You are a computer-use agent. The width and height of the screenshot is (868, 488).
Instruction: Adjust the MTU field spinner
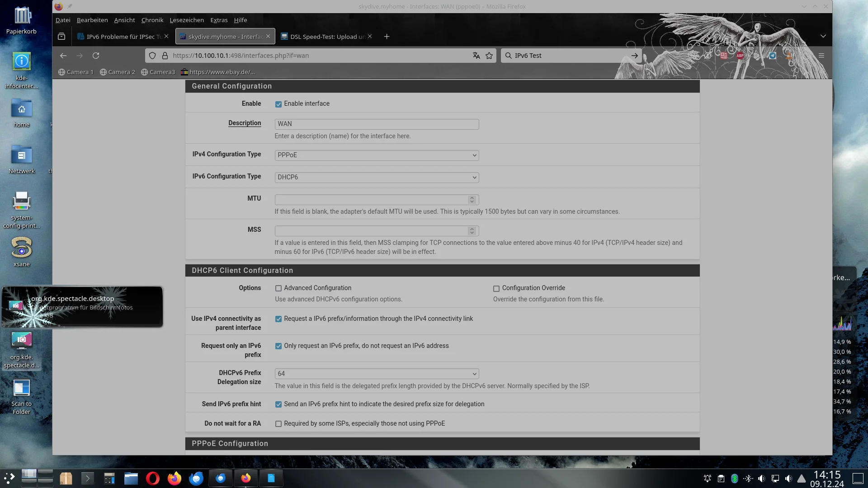tap(472, 200)
